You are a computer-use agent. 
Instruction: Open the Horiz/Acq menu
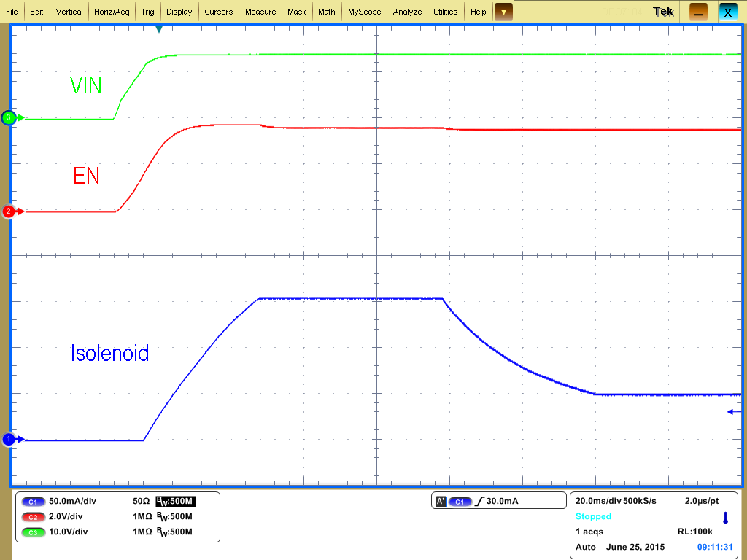[111, 11]
